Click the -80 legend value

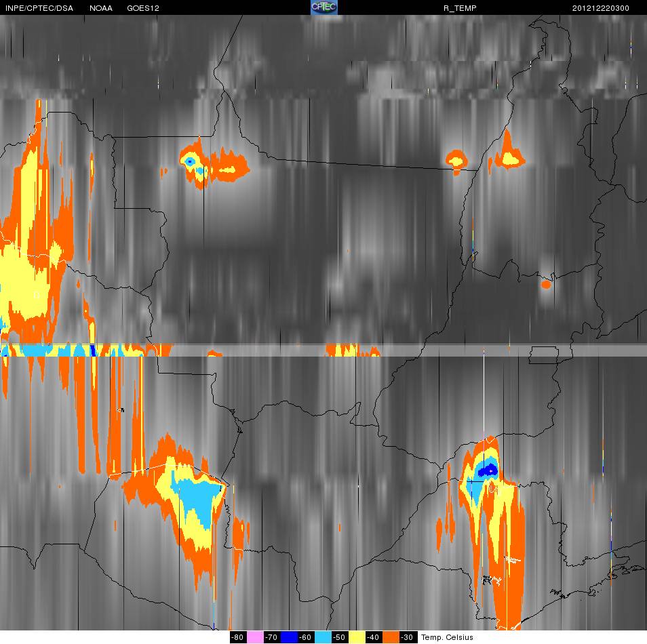(x=237, y=637)
